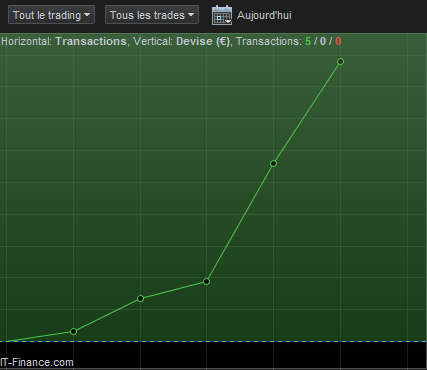Open the 'Tous les trades' dropdown
This screenshot has width=427, height=370.
click(x=152, y=15)
